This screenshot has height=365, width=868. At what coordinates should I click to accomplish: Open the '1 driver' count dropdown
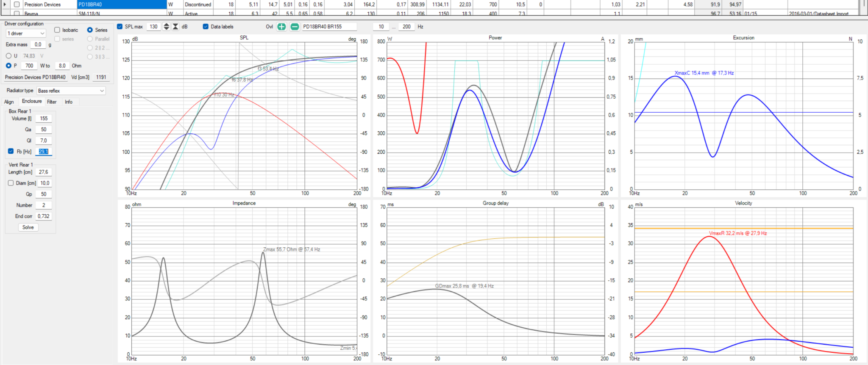(x=26, y=33)
